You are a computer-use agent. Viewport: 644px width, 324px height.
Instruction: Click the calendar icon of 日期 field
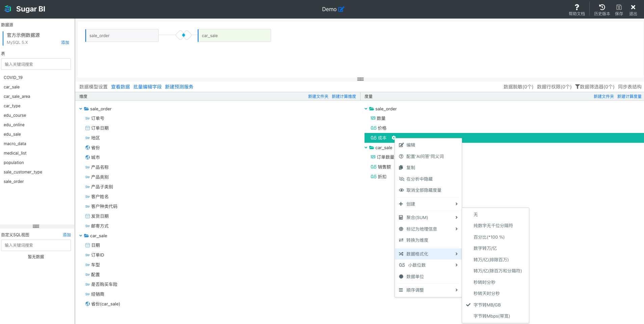[x=87, y=245]
